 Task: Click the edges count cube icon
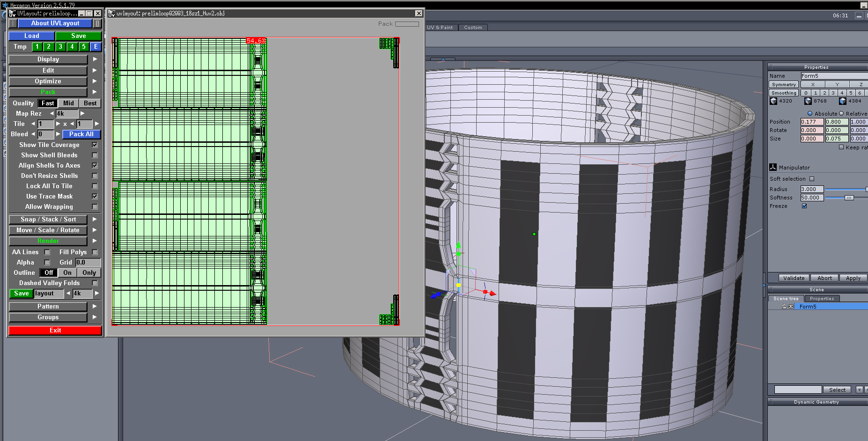[x=808, y=101]
